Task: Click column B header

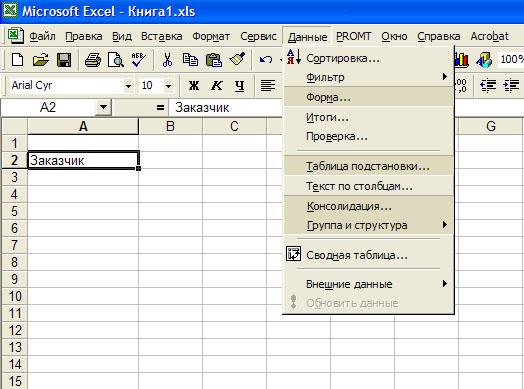Action: coord(170,126)
